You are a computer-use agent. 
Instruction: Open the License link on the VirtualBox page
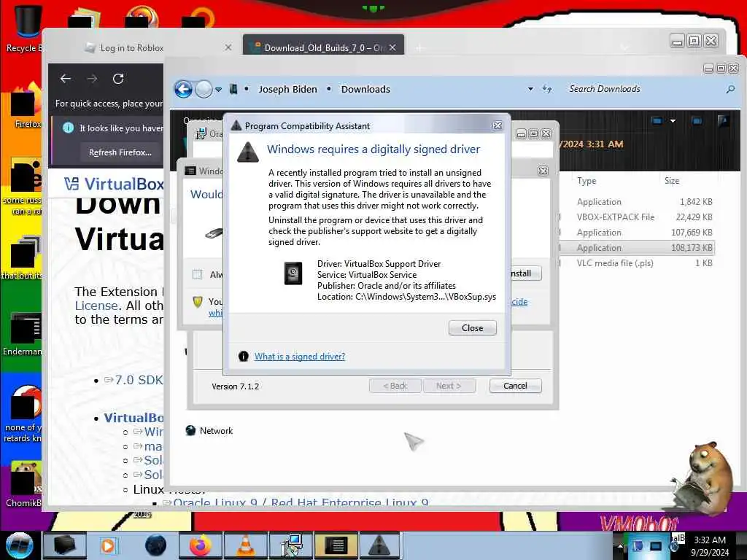(96, 306)
